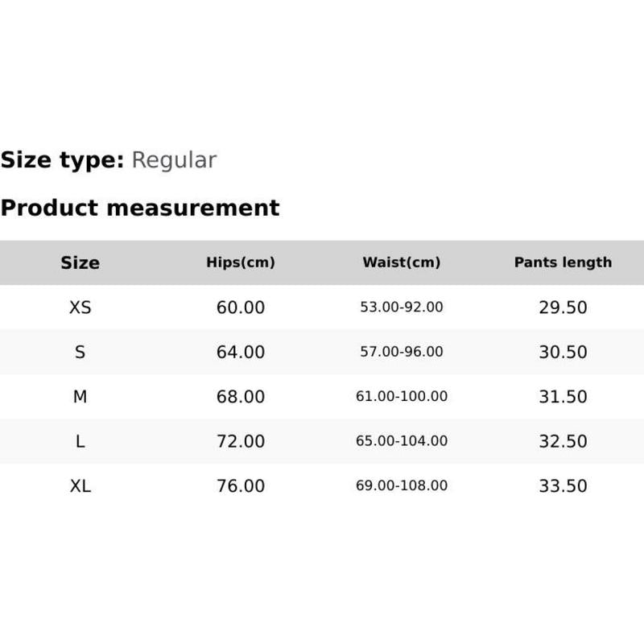This screenshot has height=644, width=644.
Task: Click the Waist(cm) column header
Action: coord(402,262)
